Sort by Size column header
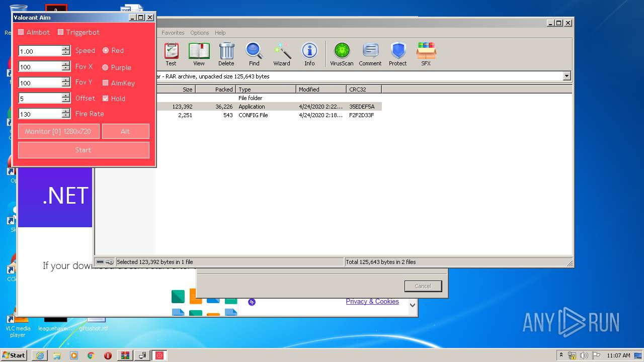 (x=175, y=89)
